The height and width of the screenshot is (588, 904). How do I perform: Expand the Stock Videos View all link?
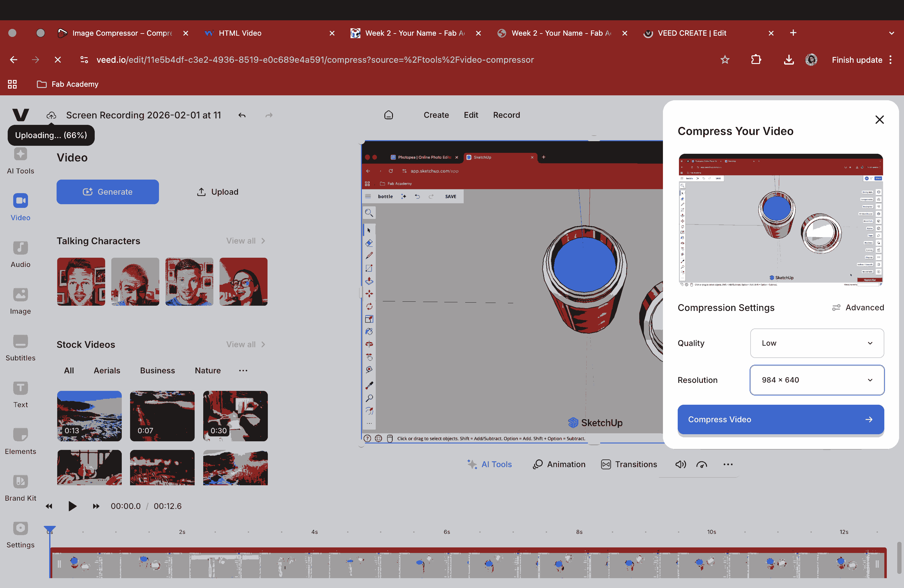click(245, 344)
